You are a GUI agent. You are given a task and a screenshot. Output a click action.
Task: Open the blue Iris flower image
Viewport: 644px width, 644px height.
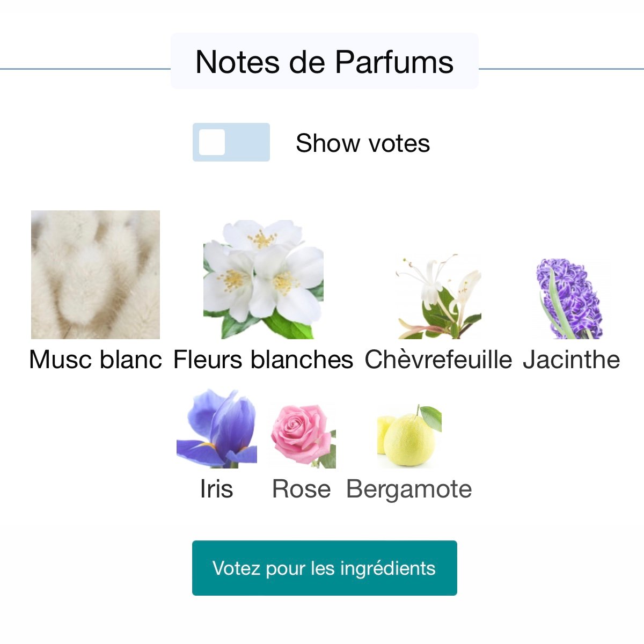coord(217,428)
